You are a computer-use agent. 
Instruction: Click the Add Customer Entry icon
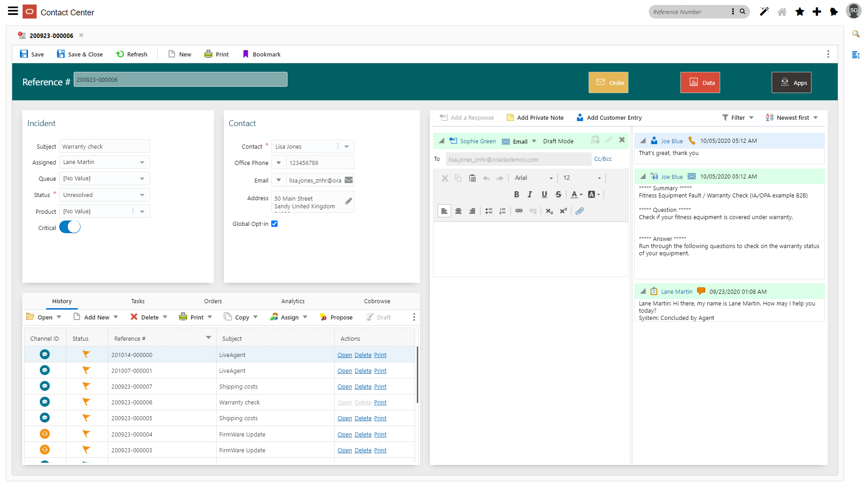(x=580, y=117)
